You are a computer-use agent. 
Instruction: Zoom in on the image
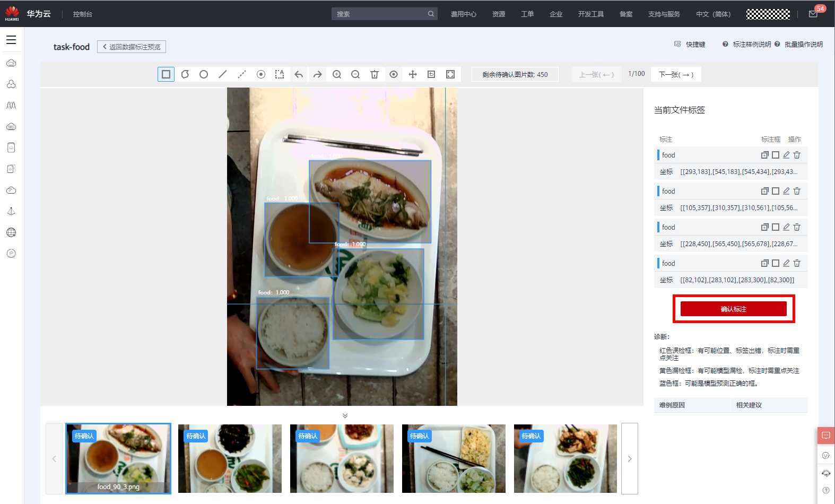click(x=337, y=74)
